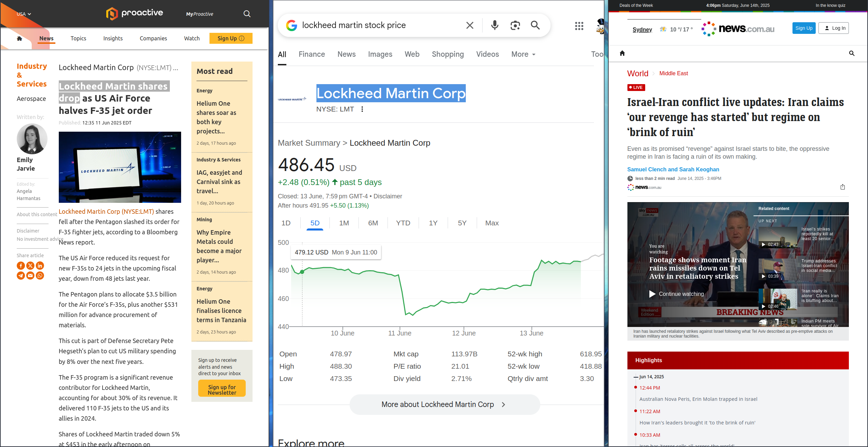
Task: Open IAG, easyJet and Carnival article
Action: pyautogui.click(x=219, y=182)
